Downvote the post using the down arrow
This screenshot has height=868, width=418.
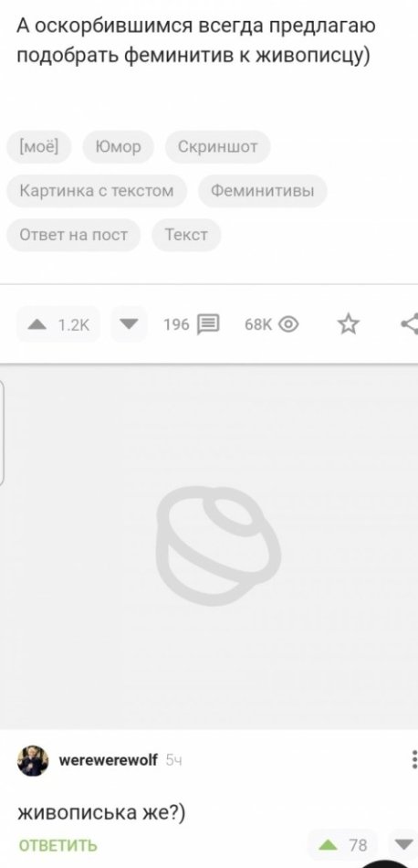click(x=129, y=323)
